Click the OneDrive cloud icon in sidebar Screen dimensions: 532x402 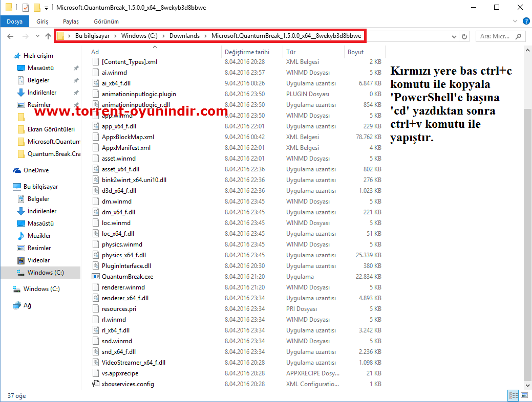coord(17,170)
